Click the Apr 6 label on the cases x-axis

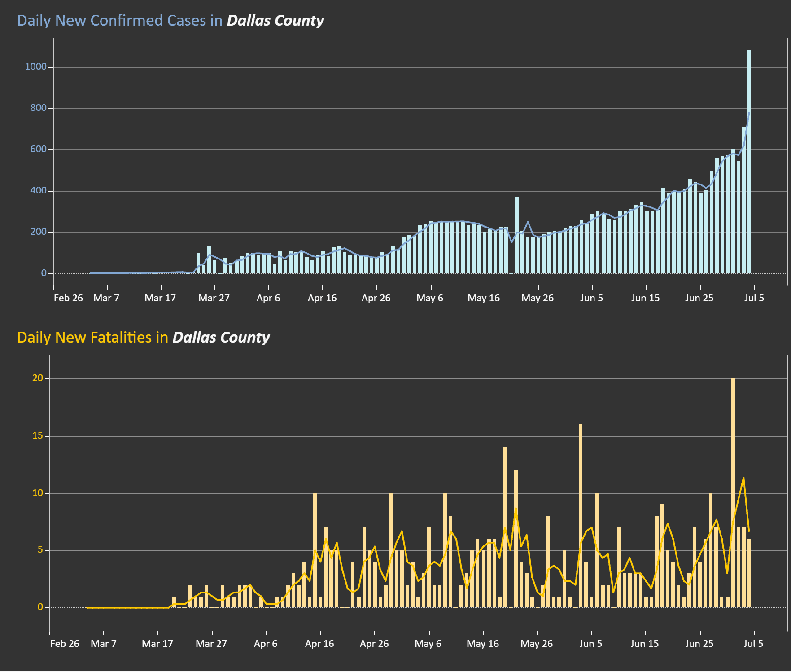tap(268, 298)
